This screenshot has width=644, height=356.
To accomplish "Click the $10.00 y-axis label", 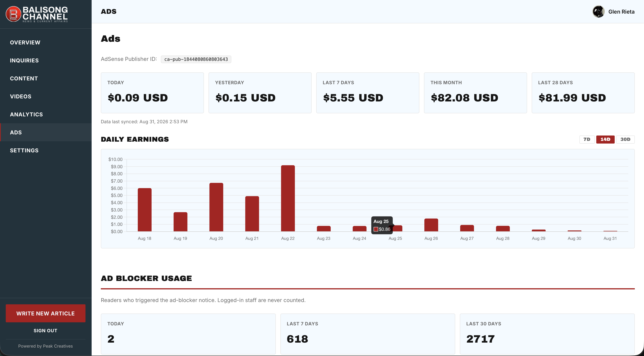I will point(115,159).
